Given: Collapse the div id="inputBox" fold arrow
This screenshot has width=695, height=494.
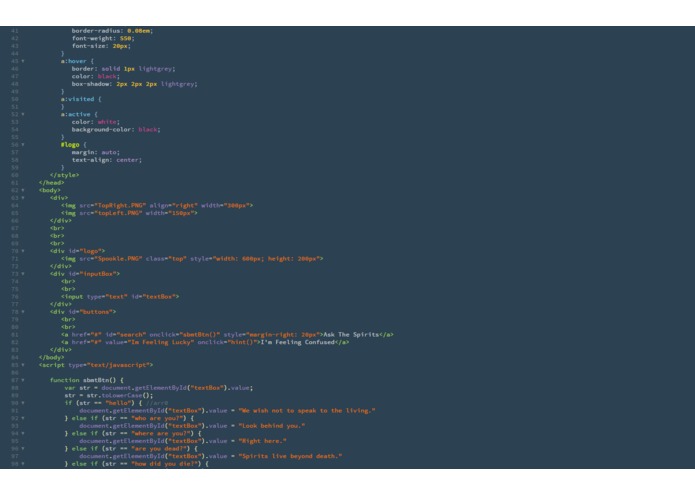Looking at the screenshot, I should pyautogui.click(x=23, y=274).
